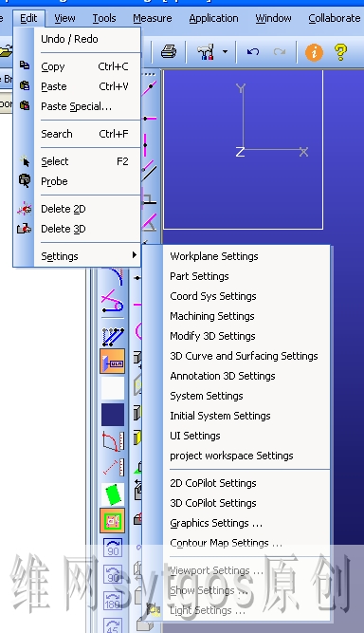This screenshot has height=633, width=364.
Task: Click the dashed line measure ruler icon
Action: pyautogui.click(x=113, y=468)
